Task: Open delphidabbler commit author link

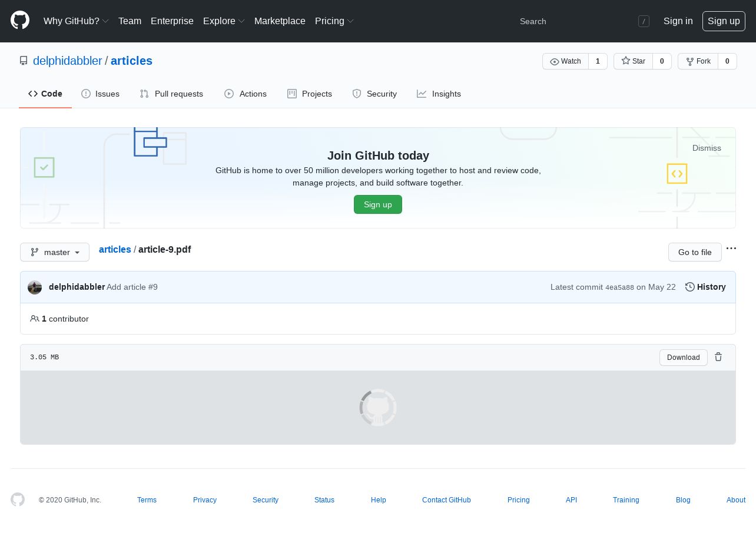Action: tap(77, 287)
